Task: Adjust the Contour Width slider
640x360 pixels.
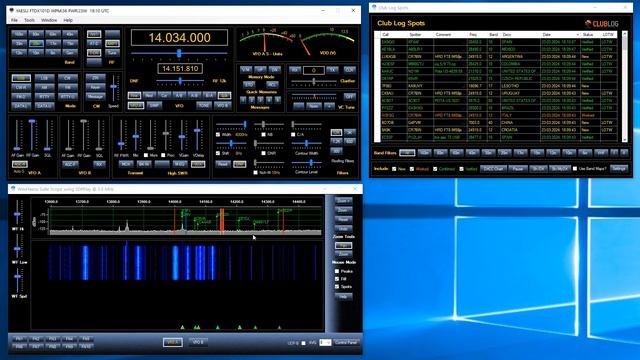Action: [307, 144]
